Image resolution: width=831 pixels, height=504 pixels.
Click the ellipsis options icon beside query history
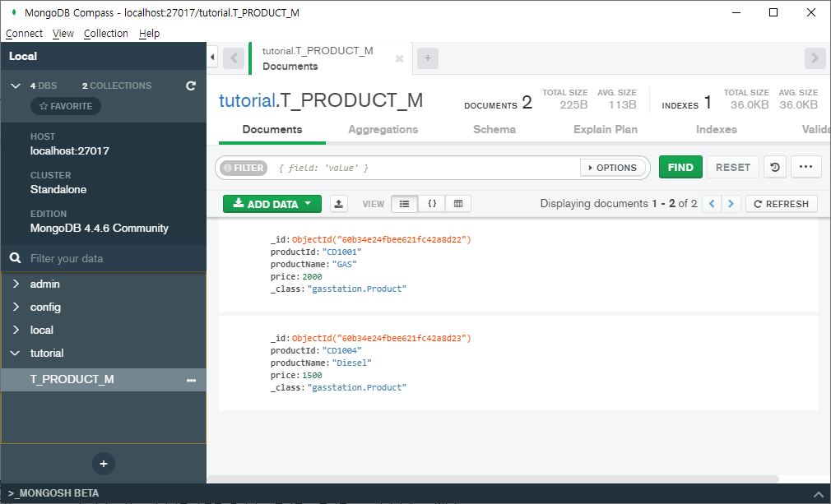click(806, 167)
